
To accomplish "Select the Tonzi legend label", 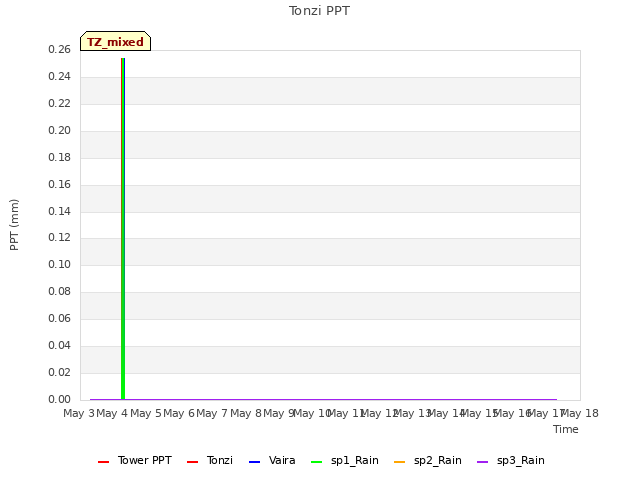I will click(x=220, y=460).
